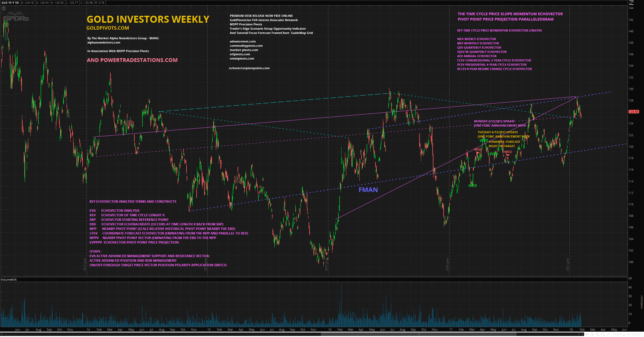Image resolution: width=644 pixels, height=337 pixels.
Task: Click the horizontal scrollbar thumb grip
Action: (x=418, y=334)
